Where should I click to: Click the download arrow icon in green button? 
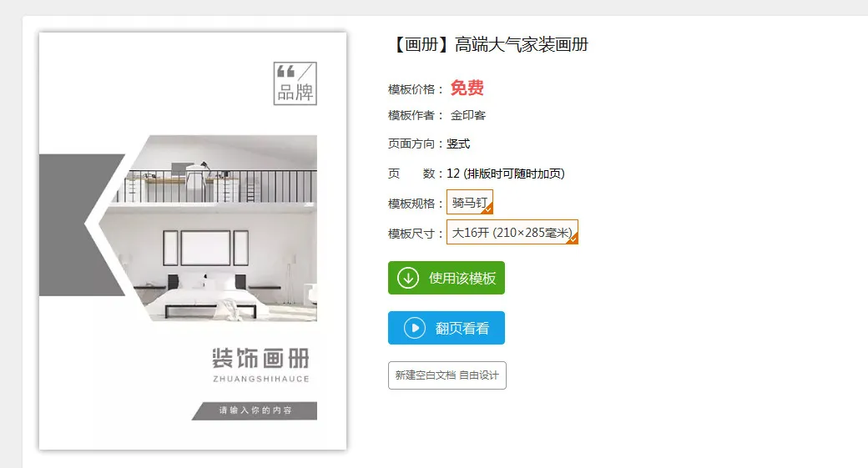tap(408, 278)
